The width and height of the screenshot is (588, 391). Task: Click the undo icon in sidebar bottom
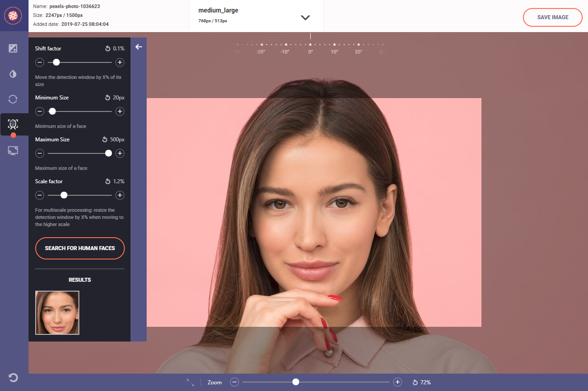13,378
